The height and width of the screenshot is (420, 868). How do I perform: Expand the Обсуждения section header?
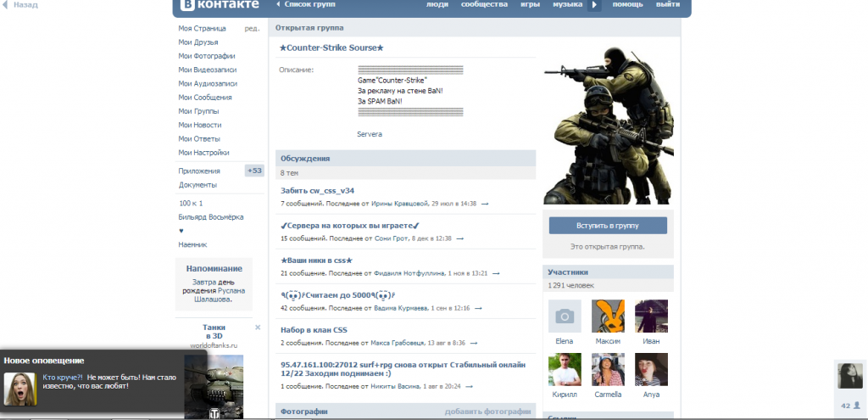[306, 159]
